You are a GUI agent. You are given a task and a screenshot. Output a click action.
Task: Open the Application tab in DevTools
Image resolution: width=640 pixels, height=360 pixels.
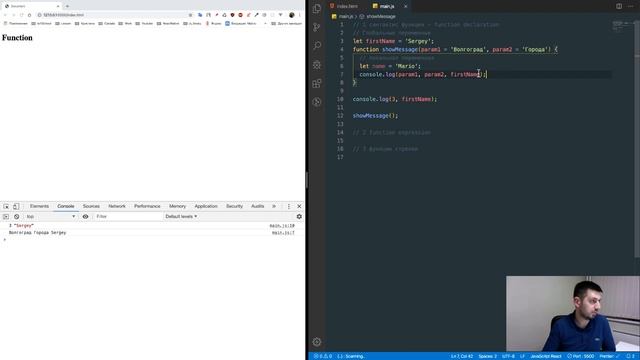pos(206,207)
